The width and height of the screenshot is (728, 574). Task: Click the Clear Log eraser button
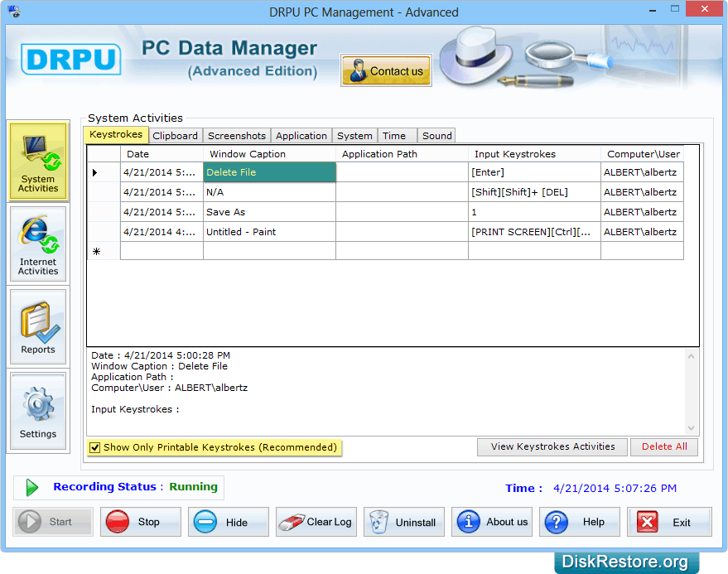point(316,522)
